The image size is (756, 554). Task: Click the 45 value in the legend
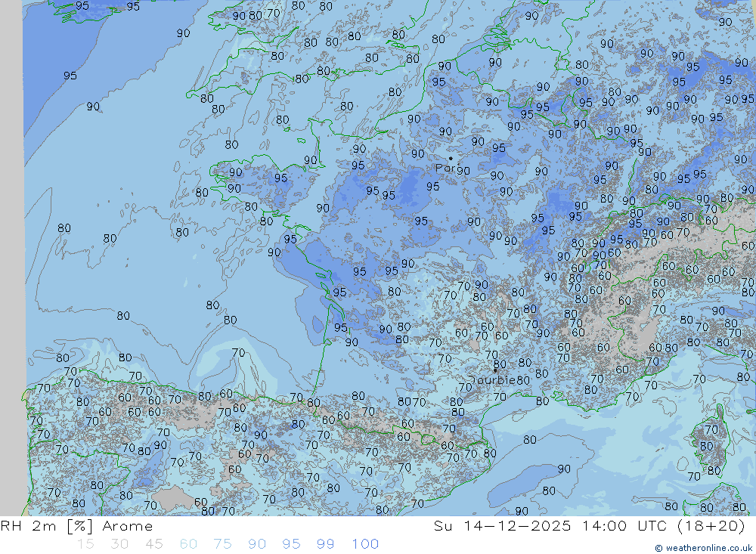(x=153, y=544)
